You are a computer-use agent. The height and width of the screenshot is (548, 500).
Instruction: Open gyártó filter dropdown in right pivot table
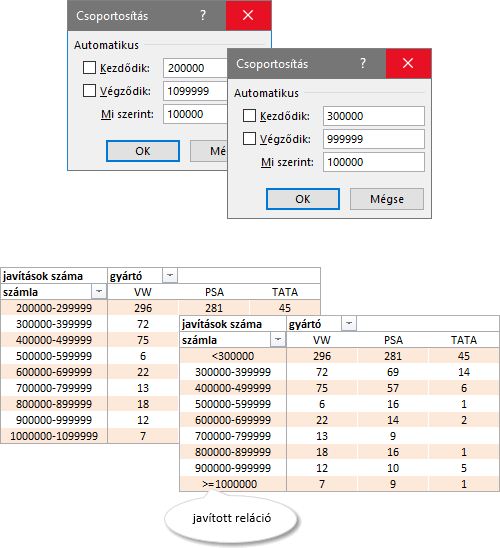pyautogui.click(x=349, y=324)
